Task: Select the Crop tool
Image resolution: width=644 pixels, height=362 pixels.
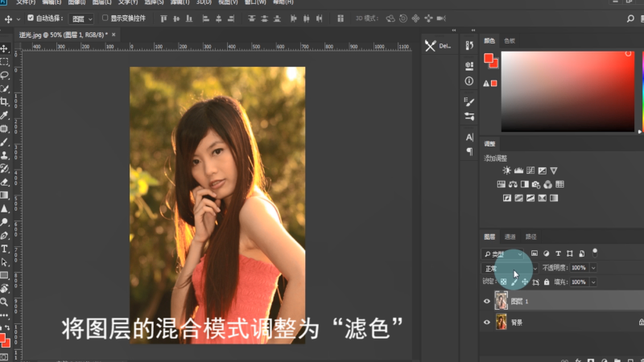Action: click(x=5, y=102)
